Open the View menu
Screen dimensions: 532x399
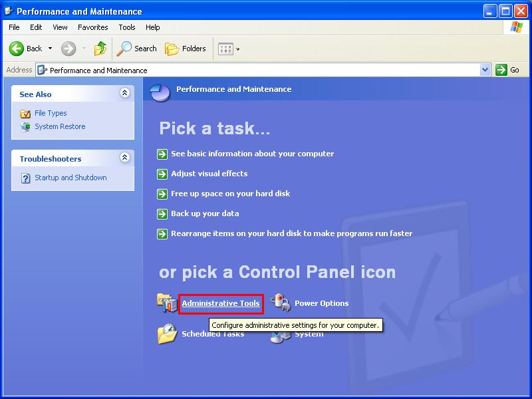60,27
